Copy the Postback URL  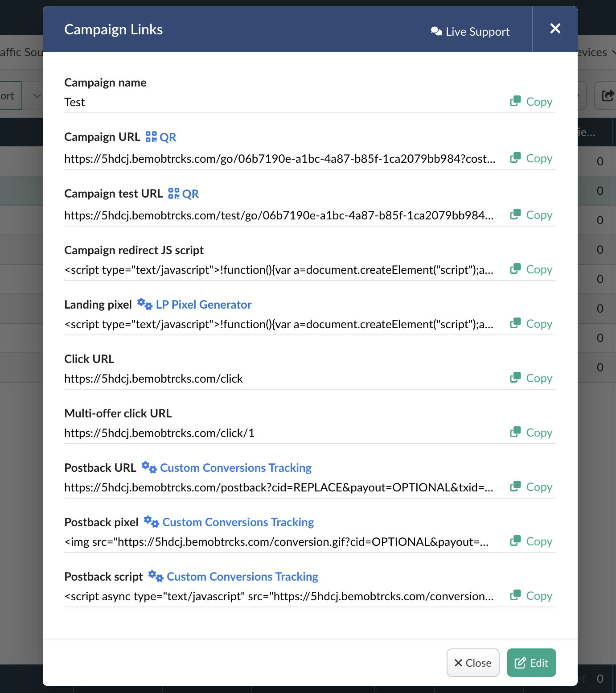point(531,487)
